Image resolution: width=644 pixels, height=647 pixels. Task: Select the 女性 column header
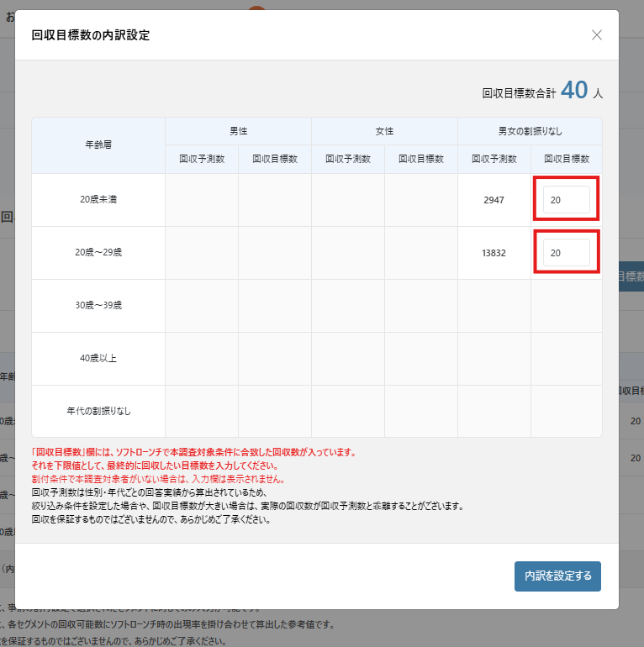click(x=384, y=131)
